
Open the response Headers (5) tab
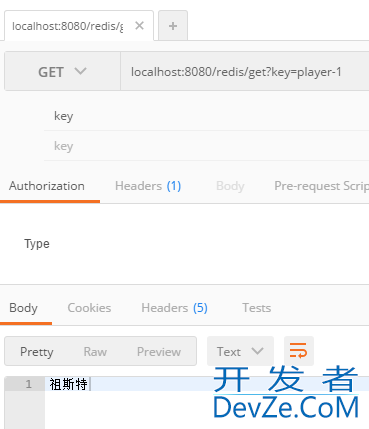click(x=174, y=308)
